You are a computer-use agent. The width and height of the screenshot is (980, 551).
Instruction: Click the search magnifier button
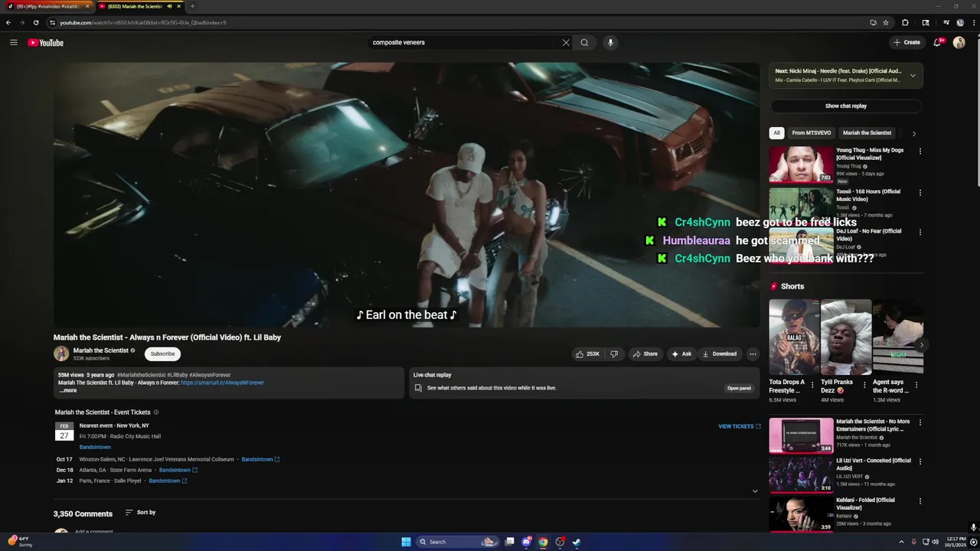(x=584, y=43)
